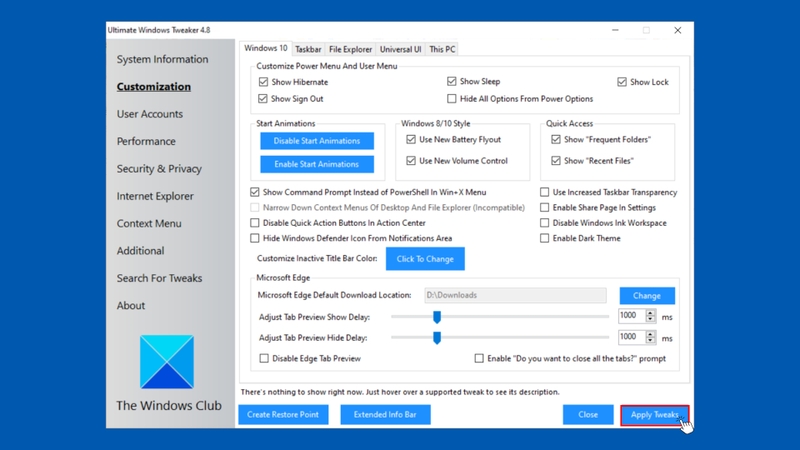Image resolution: width=800 pixels, height=450 pixels.
Task: Open User Accounts section
Action: tap(149, 114)
